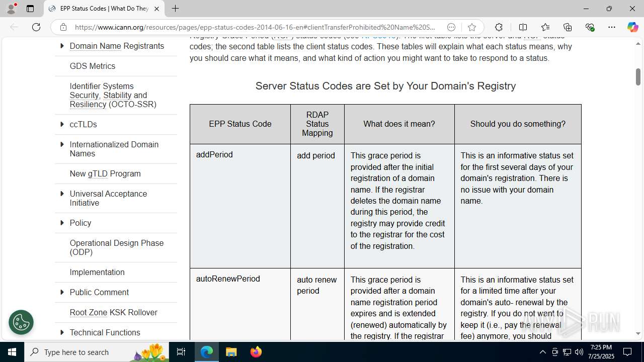
Task: Open the notification center icon
Action: [x=627, y=352]
